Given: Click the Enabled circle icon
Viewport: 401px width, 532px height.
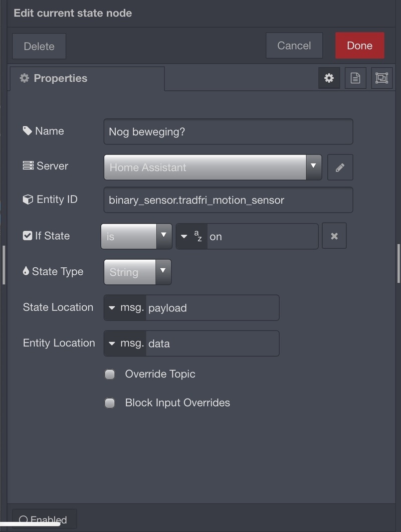Looking at the screenshot, I should [23, 520].
